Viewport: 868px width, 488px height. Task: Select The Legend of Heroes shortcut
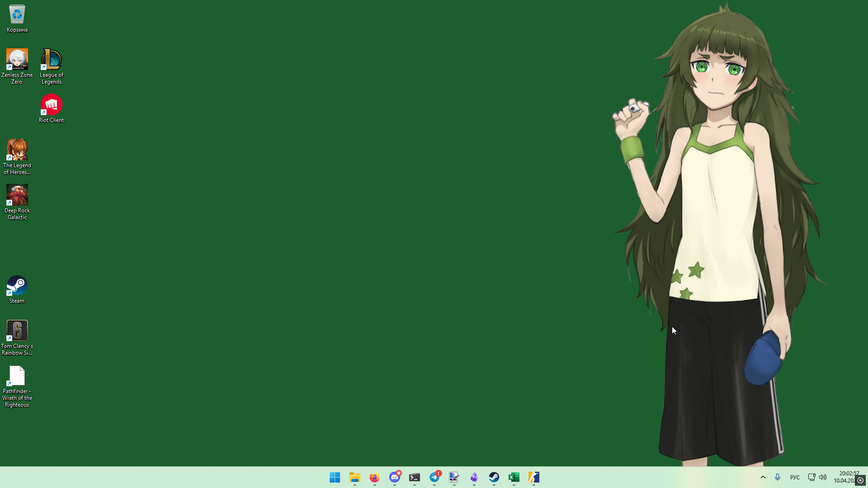pos(17,157)
